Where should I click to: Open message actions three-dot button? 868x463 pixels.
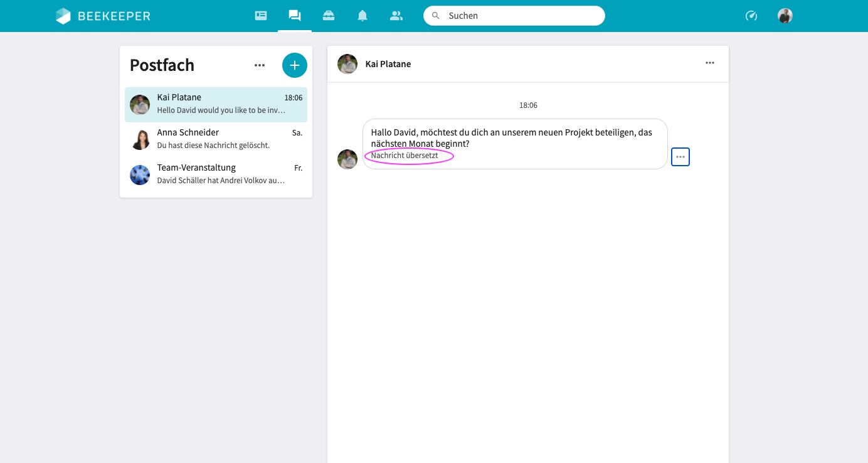tap(680, 157)
